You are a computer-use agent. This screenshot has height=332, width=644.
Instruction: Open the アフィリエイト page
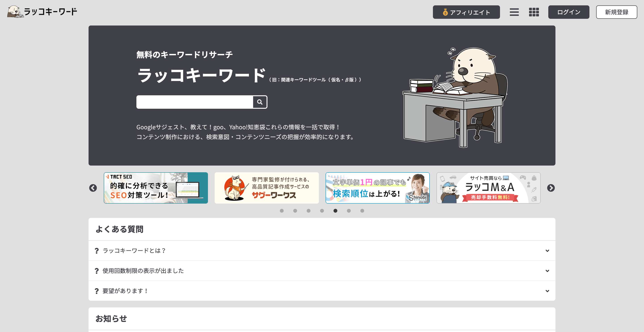coord(466,12)
